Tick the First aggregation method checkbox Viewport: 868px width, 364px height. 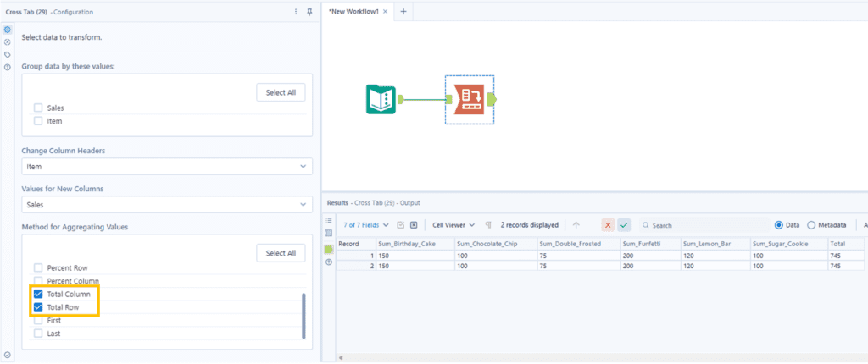tap(38, 321)
